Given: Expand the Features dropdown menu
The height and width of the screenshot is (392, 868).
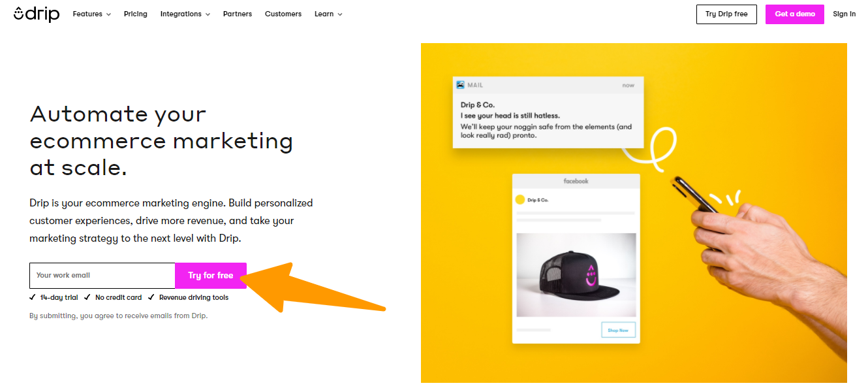Looking at the screenshot, I should [91, 14].
